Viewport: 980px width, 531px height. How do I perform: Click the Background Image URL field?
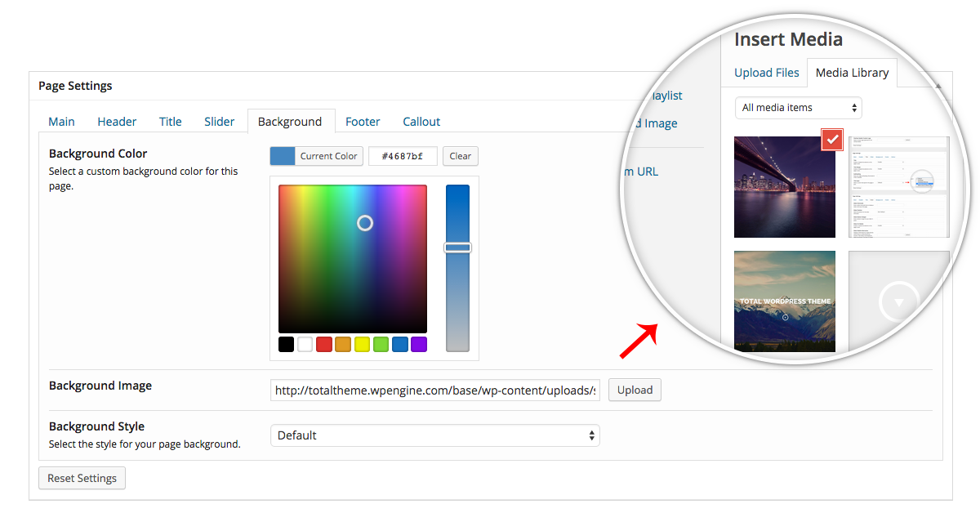(x=434, y=390)
